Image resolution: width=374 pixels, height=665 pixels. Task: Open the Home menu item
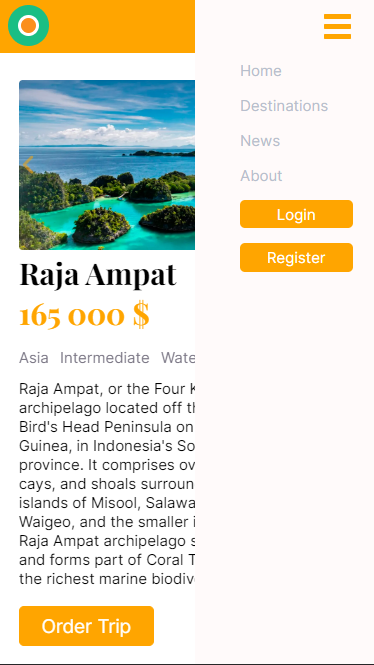click(261, 70)
